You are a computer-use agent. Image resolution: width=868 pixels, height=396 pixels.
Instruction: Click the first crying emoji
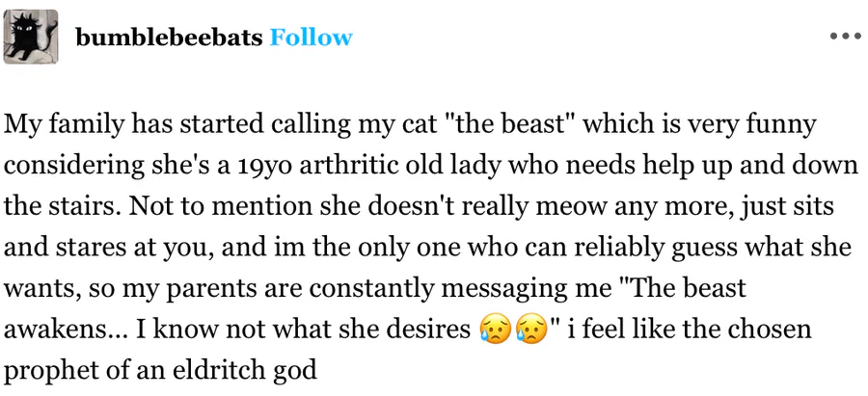click(493, 330)
